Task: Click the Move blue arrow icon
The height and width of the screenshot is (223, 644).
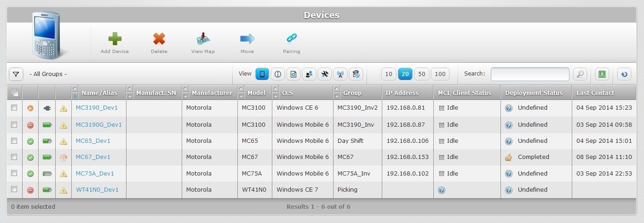Action: tap(247, 39)
